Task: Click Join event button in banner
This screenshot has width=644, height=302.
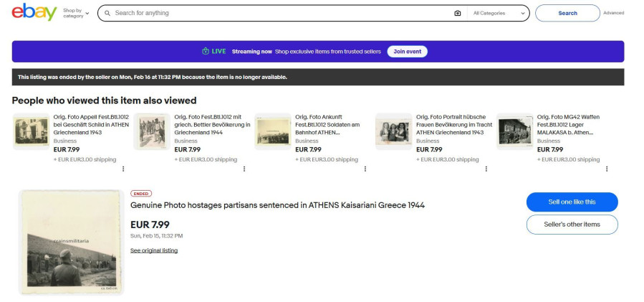Action: [408, 52]
